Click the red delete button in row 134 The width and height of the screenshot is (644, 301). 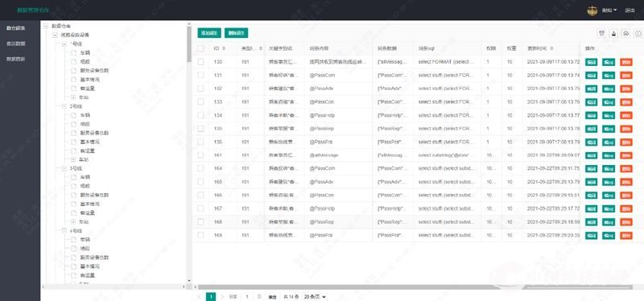point(626,115)
